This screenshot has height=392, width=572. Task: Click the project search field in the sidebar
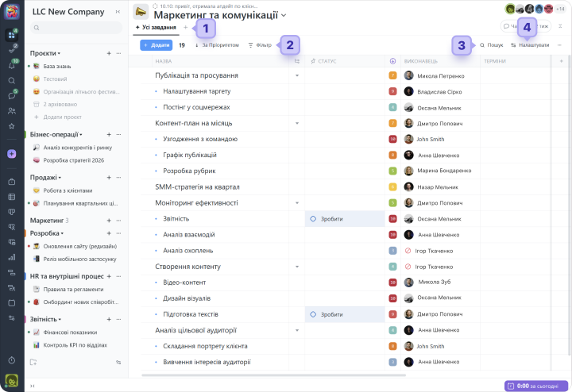pyautogui.click(x=75, y=29)
